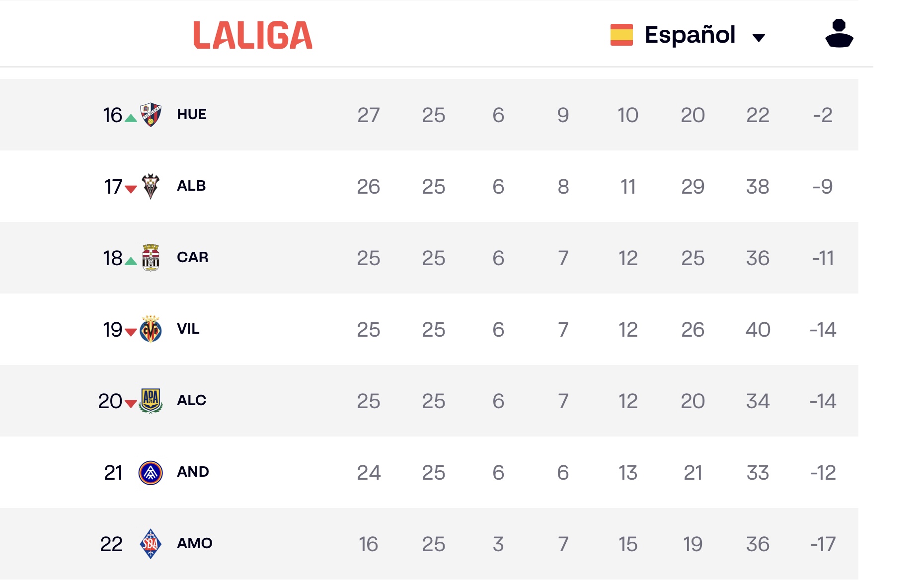The width and height of the screenshot is (924, 581).
Task: Open the AND team row
Action: tap(429, 472)
